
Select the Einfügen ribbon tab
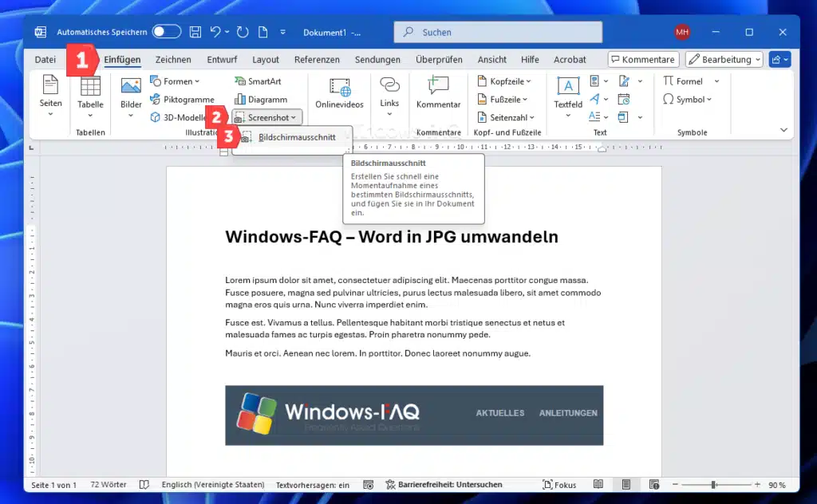coord(122,59)
